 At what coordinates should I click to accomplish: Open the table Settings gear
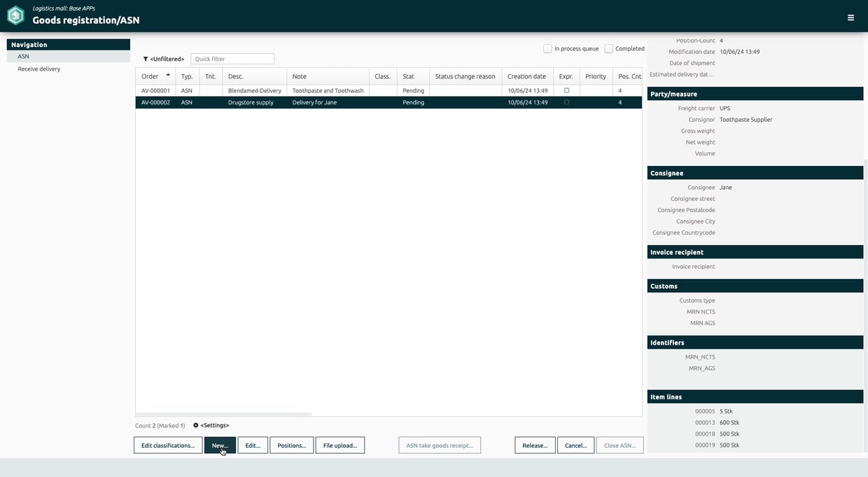196,425
